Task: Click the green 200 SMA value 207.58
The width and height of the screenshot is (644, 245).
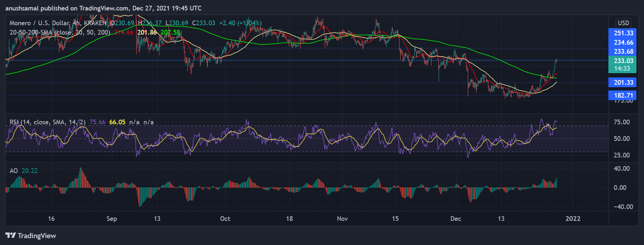Action: (x=170, y=32)
